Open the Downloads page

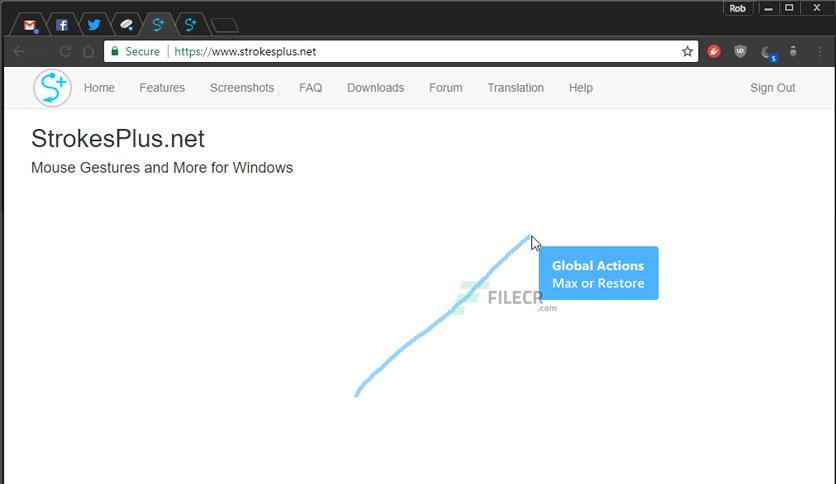(375, 88)
